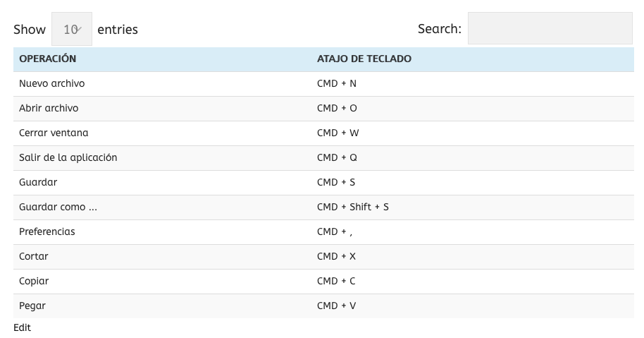Image resolution: width=644 pixels, height=338 pixels.
Task: Click the CMD + Shift + S shortcut cell
Action: tap(353, 207)
